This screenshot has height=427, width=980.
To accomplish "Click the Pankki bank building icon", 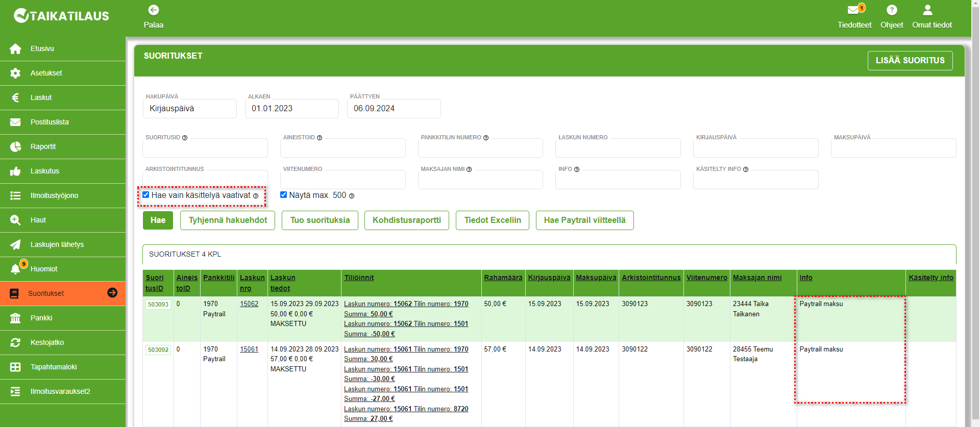I will coord(15,318).
